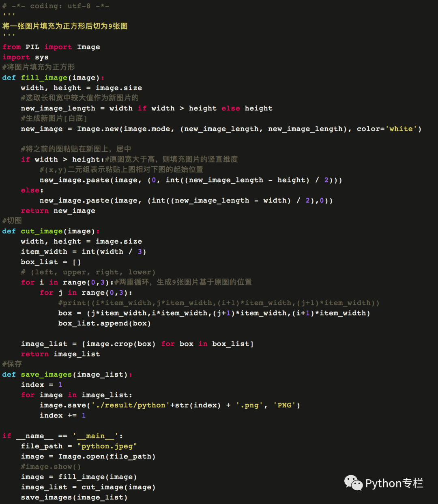Screen dimensions: 438x504
Task: Click the "index = 1" line
Action: pyautogui.click(x=42, y=385)
